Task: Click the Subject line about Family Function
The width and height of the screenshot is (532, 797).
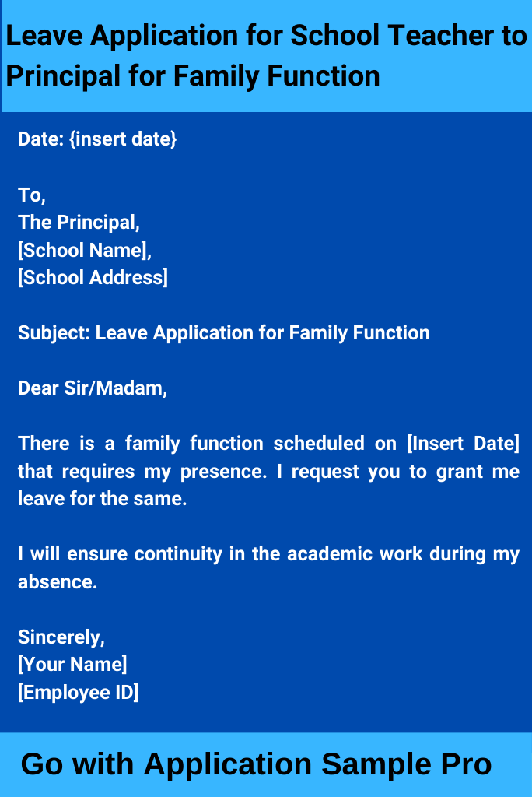Action: click(223, 333)
